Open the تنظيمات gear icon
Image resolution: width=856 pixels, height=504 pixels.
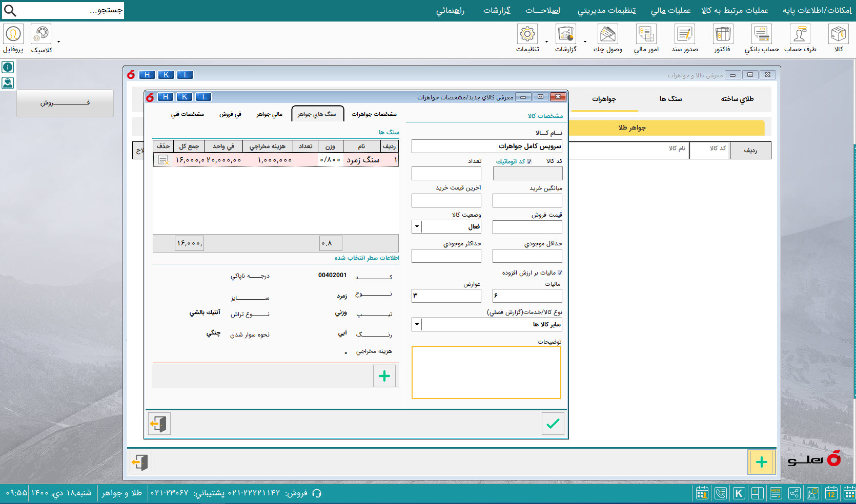pos(527,39)
